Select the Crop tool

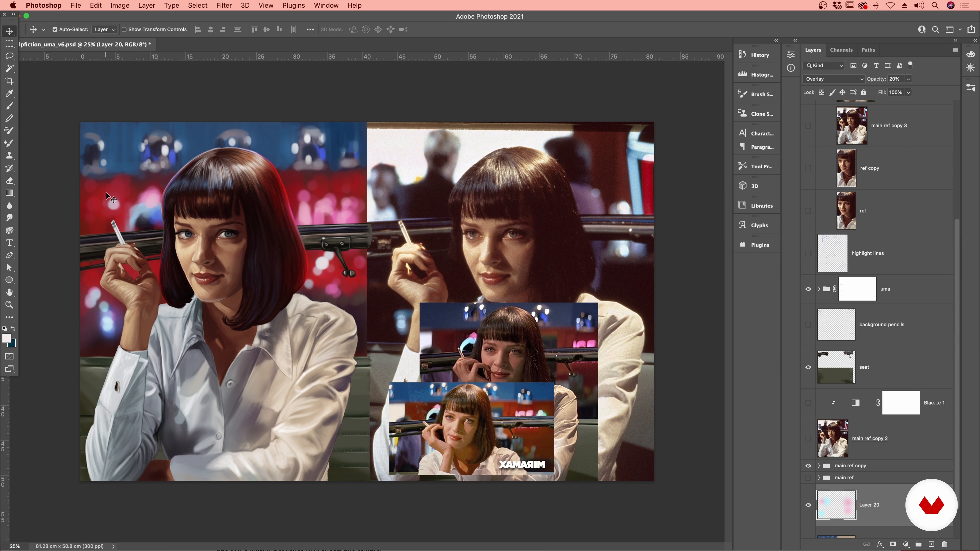[x=9, y=81]
